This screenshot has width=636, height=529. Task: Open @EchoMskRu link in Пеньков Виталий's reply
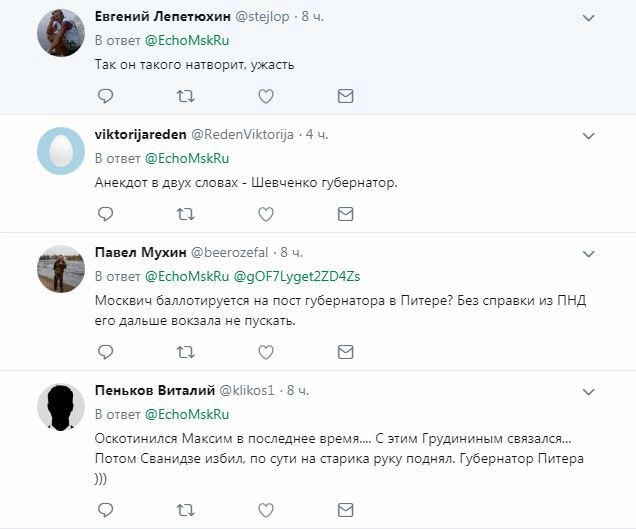[187, 414]
